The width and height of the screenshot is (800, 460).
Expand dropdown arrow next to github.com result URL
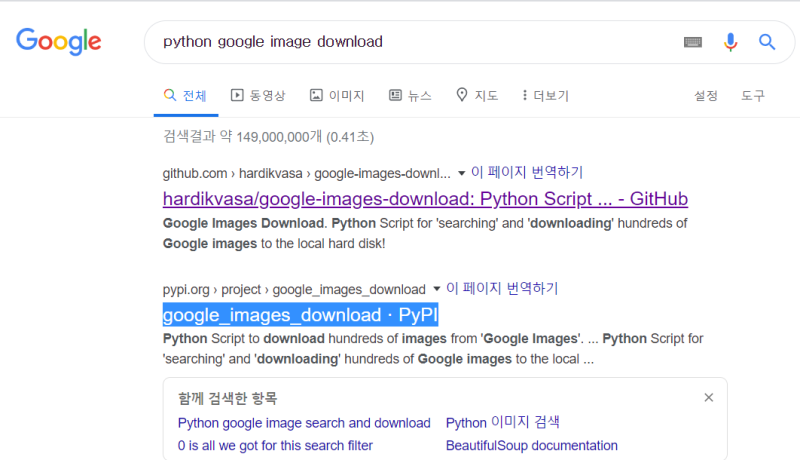[x=461, y=173]
